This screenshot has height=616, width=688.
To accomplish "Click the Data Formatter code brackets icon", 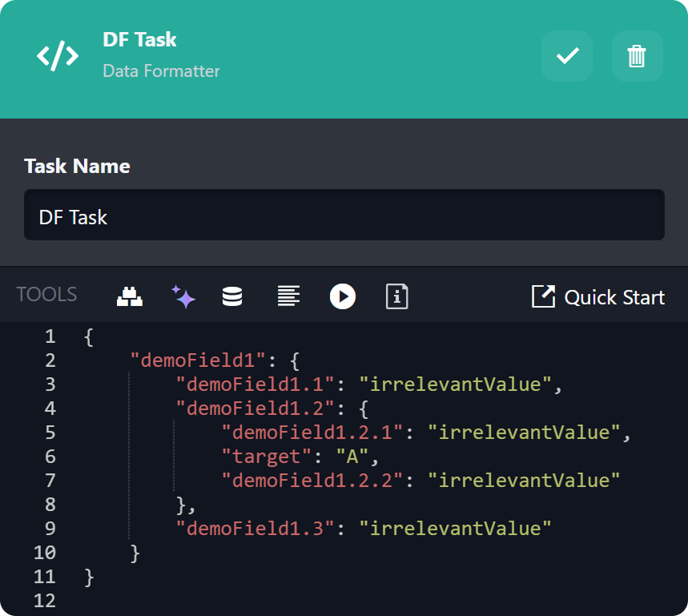I will [x=58, y=56].
